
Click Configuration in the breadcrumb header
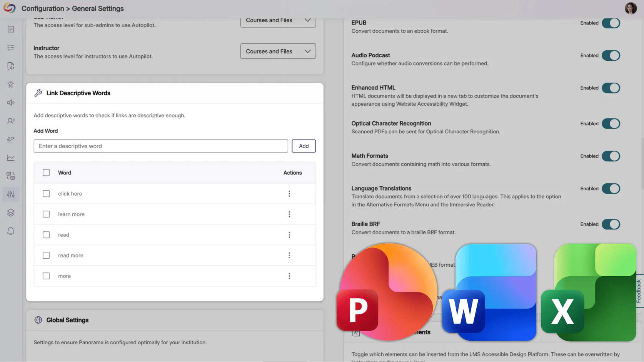(43, 8)
